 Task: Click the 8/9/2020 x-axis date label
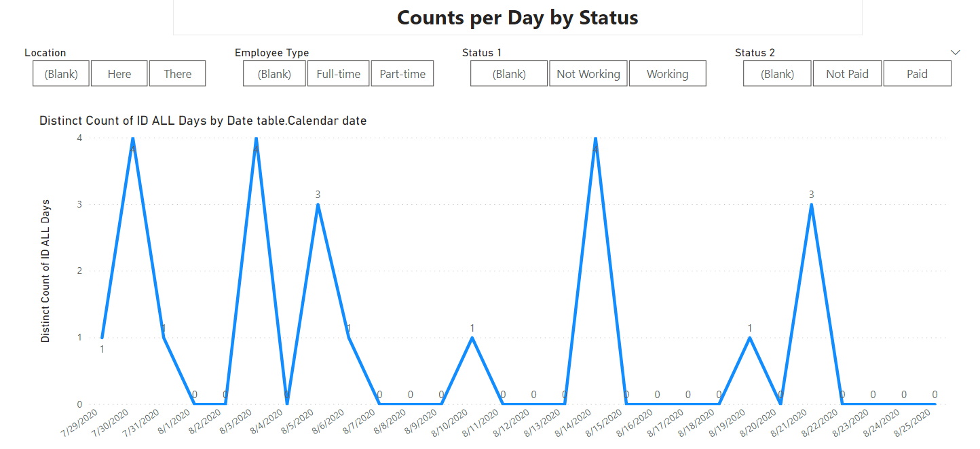click(422, 421)
